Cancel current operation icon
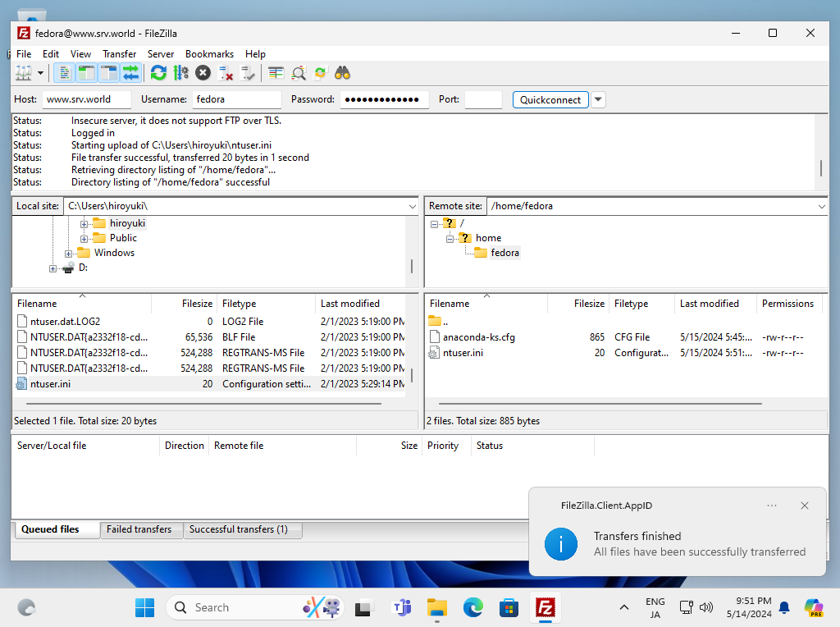 (x=203, y=73)
